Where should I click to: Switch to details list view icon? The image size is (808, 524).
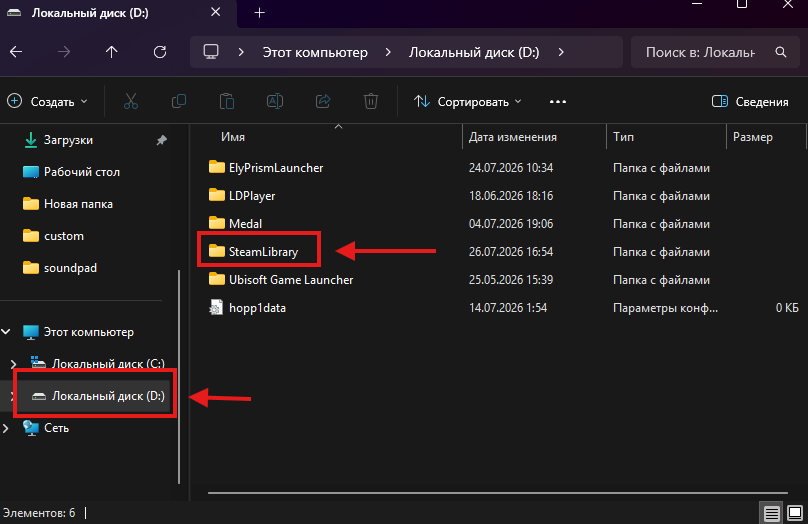tap(771, 513)
